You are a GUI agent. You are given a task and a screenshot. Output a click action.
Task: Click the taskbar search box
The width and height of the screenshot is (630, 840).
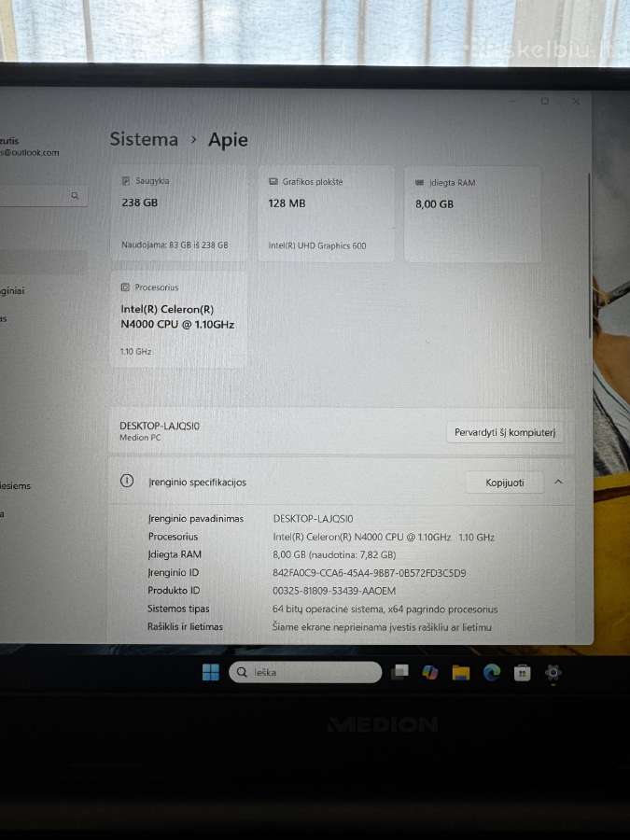click(x=305, y=672)
